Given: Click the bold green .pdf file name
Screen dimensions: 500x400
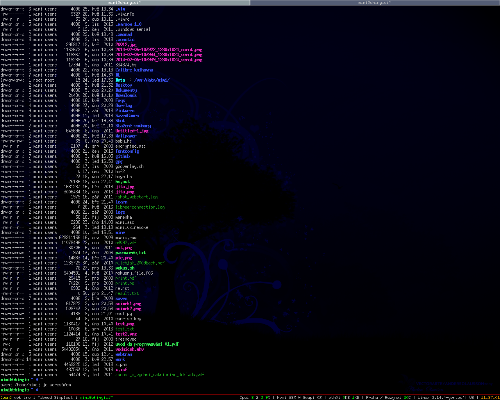Looking at the screenshot, I should pos(147,344).
